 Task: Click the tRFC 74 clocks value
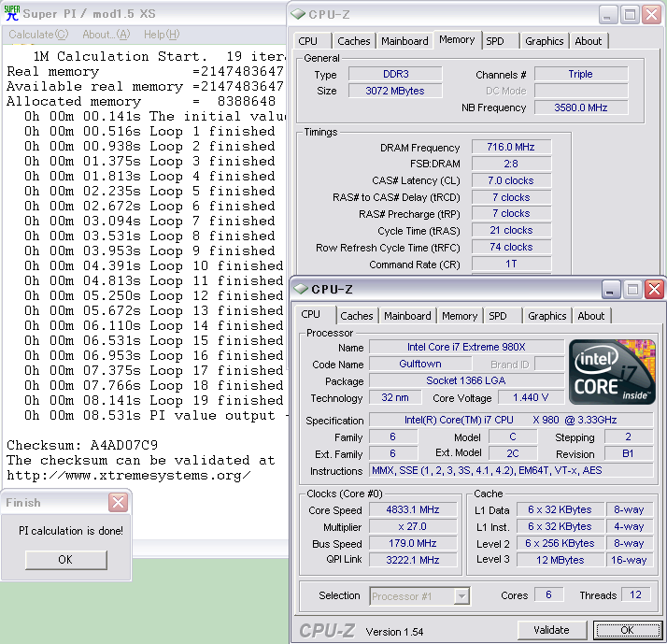(x=511, y=248)
